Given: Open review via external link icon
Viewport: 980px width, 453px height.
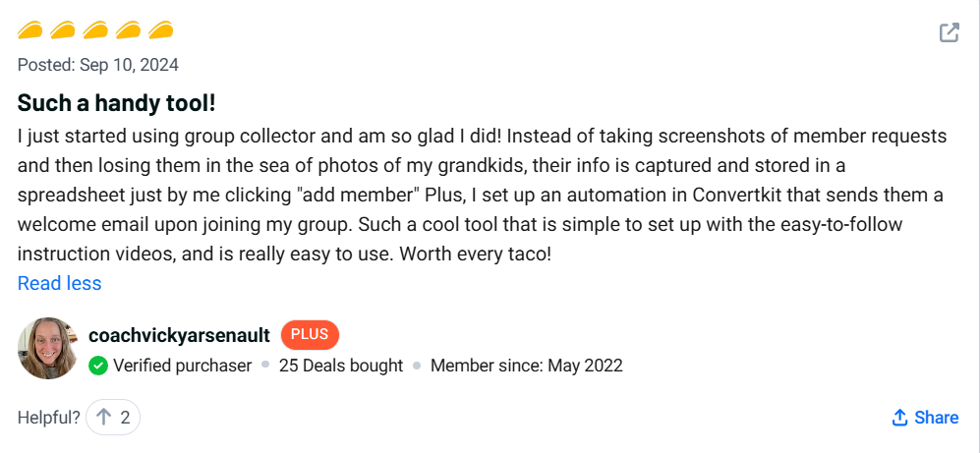Looking at the screenshot, I should [x=949, y=32].
